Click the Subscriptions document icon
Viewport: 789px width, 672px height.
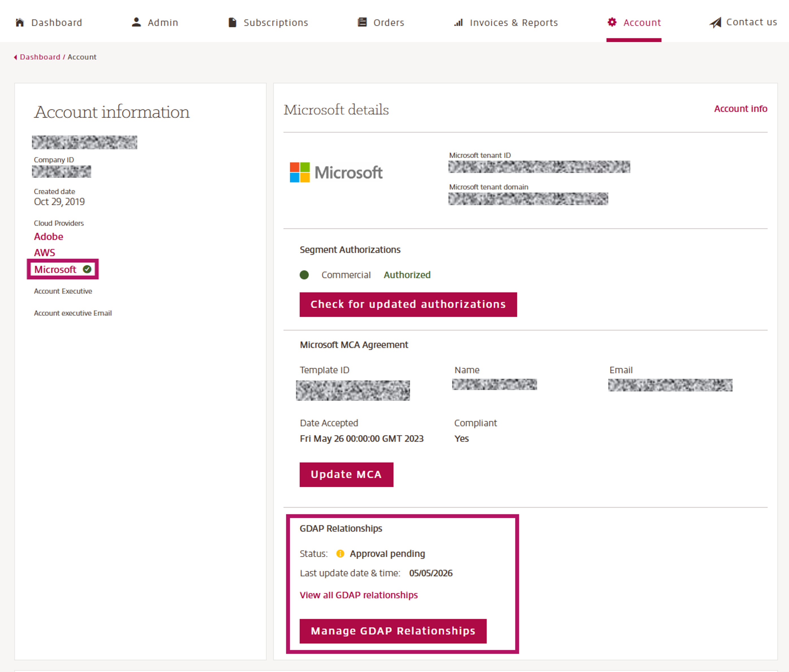232,23
